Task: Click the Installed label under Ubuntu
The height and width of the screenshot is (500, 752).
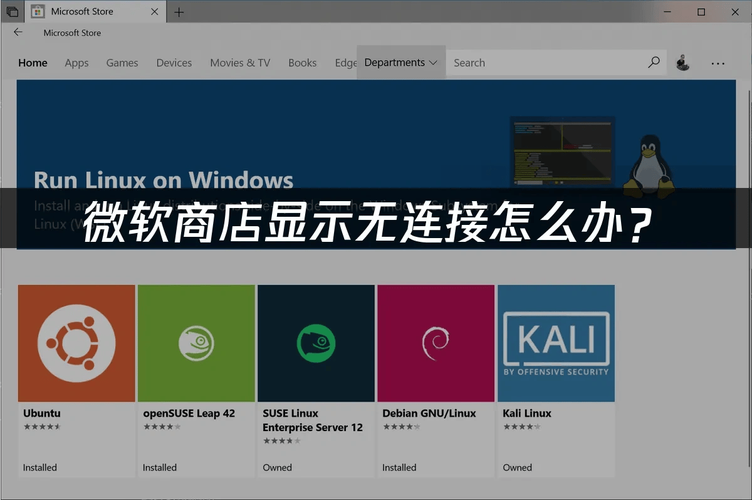Action: point(40,467)
